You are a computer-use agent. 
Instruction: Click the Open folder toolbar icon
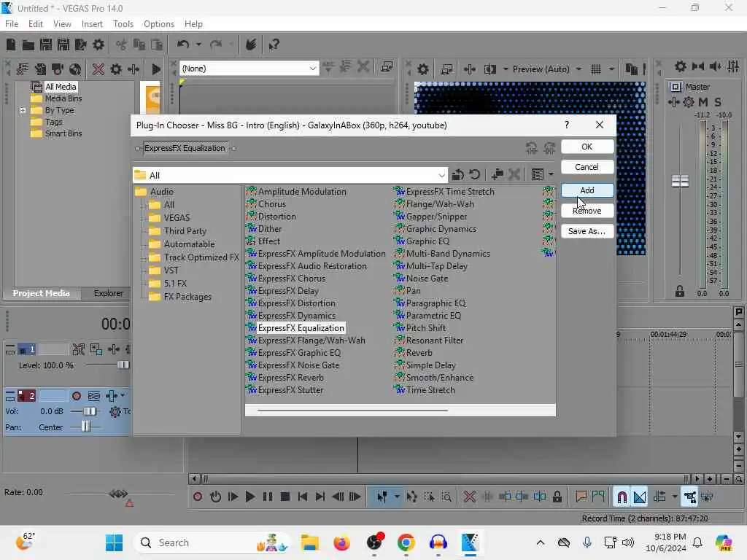click(x=28, y=44)
